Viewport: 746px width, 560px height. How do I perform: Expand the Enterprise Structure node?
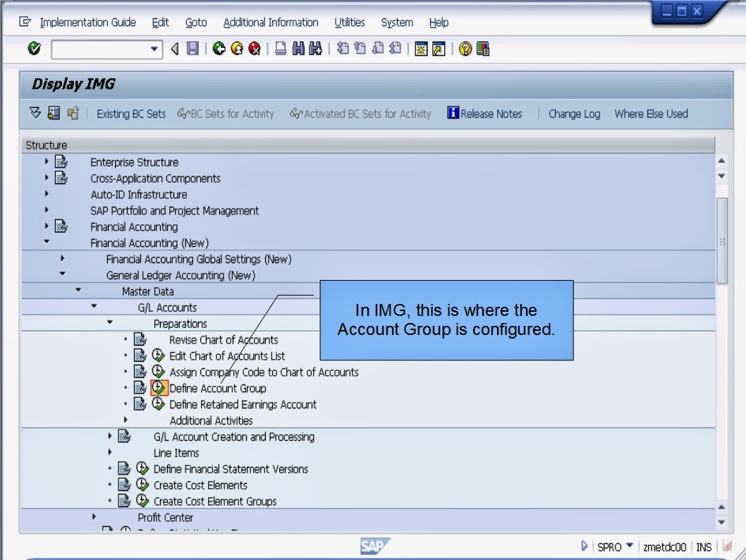tap(47, 162)
